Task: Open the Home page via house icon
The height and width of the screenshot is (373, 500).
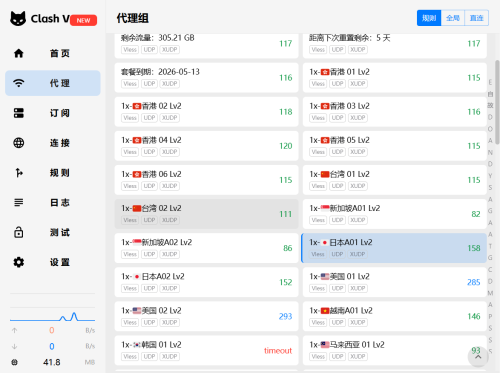Action: click(19, 53)
